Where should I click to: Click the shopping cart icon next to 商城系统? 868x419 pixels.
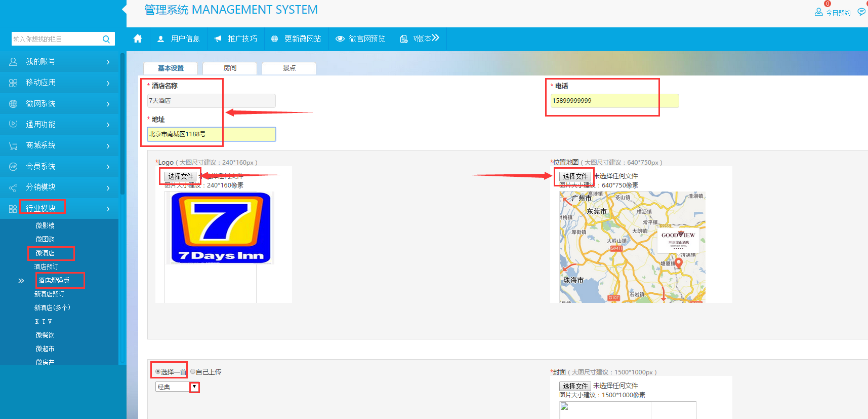tap(13, 146)
